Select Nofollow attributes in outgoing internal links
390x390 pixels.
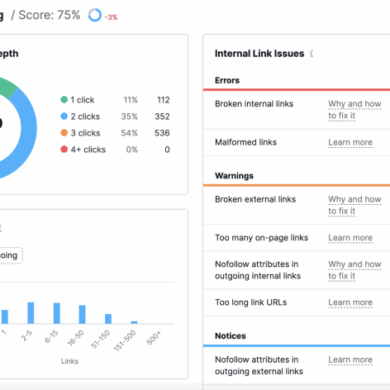click(258, 270)
